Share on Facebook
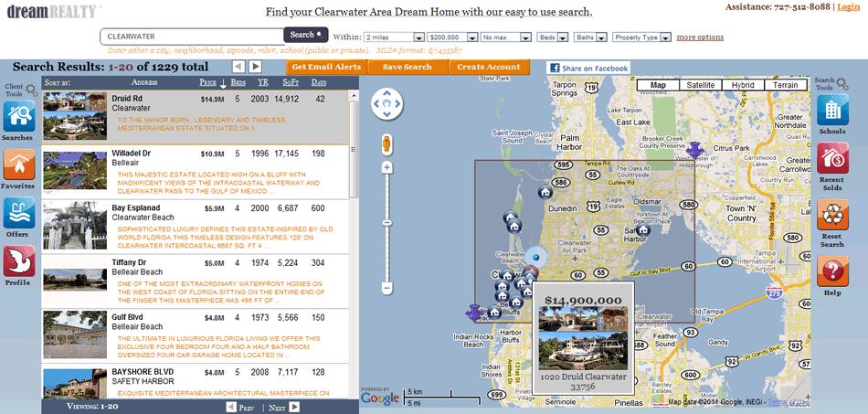The image size is (868, 414). pos(589,68)
